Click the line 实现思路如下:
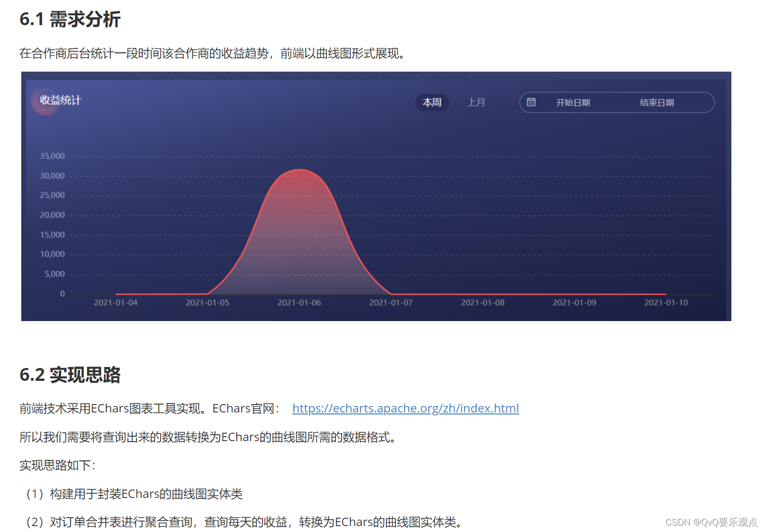The image size is (765, 532). [x=57, y=465]
